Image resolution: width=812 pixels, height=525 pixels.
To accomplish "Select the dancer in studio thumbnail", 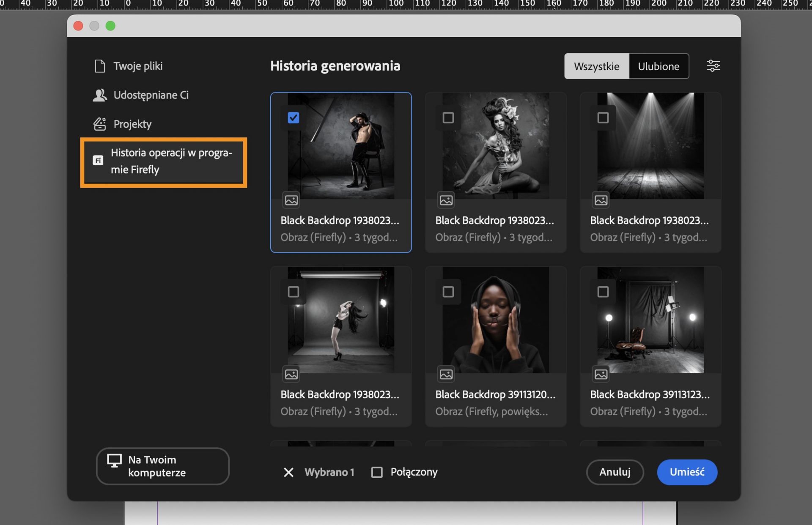I will click(341, 320).
